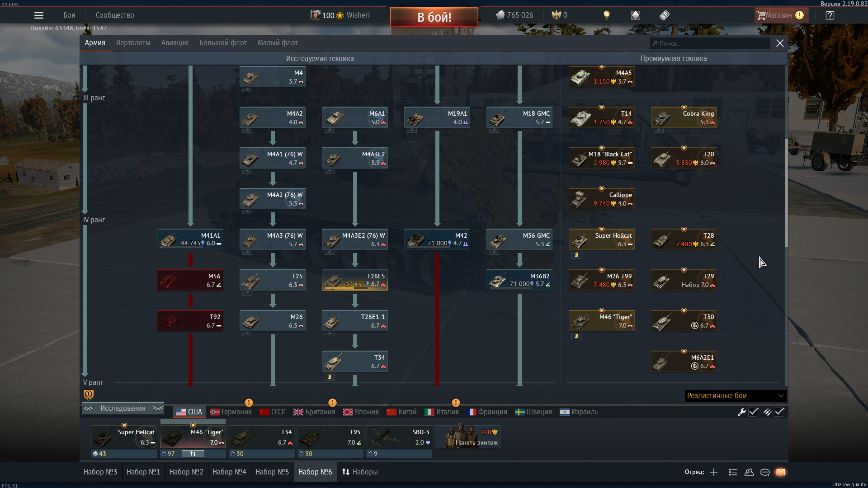Select the T26E5 tank being researched
This screenshot has height=488, width=868.
click(x=355, y=280)
